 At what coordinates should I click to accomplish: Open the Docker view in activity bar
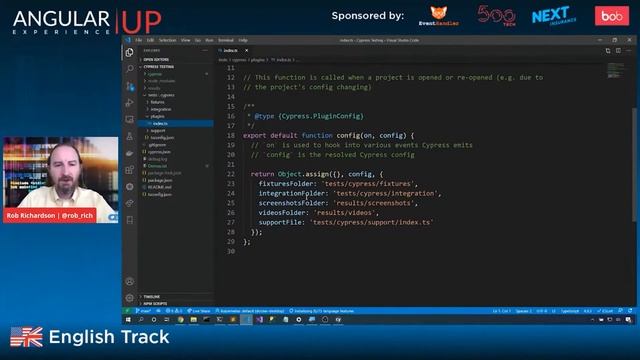[130, 153]
